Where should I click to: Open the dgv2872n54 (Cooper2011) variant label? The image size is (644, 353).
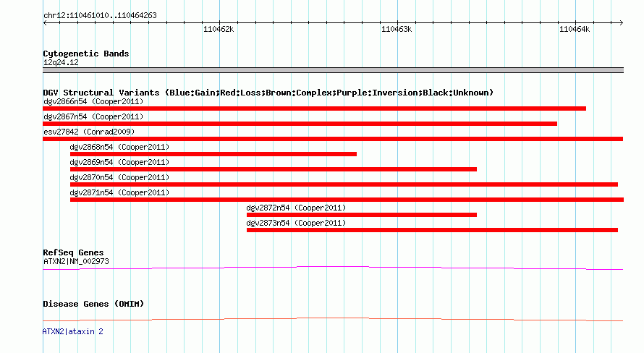[x=296, y=208]
